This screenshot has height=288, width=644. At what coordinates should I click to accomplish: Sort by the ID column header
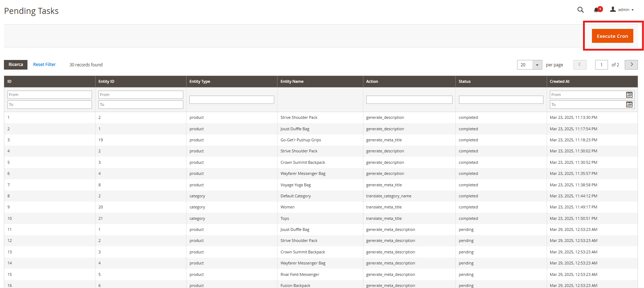click(50, 81)
